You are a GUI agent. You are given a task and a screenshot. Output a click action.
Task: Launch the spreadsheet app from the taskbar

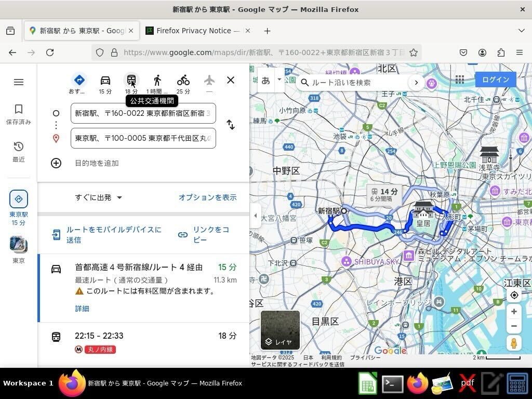[368, 383]
